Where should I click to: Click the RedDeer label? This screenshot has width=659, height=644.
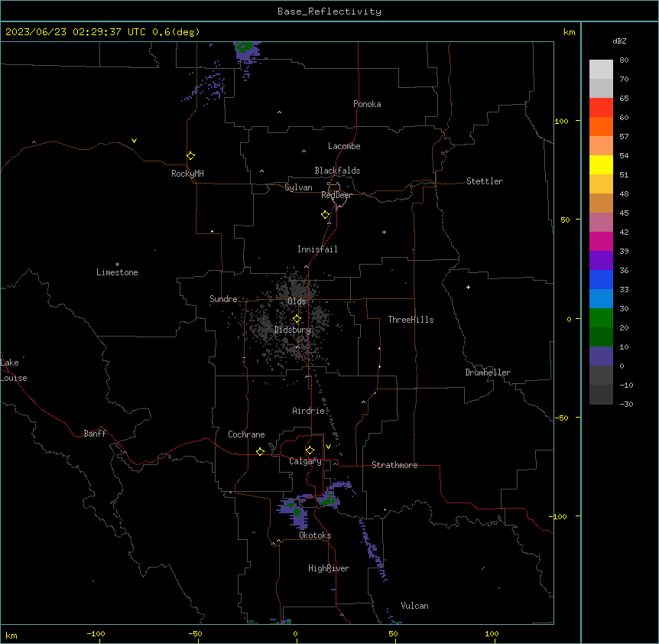point(336,195)
